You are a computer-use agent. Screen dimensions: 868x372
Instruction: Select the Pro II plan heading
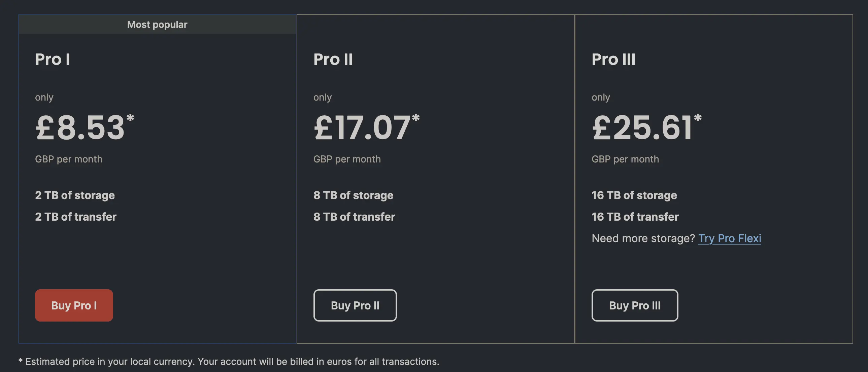click(x=333, y=59)
